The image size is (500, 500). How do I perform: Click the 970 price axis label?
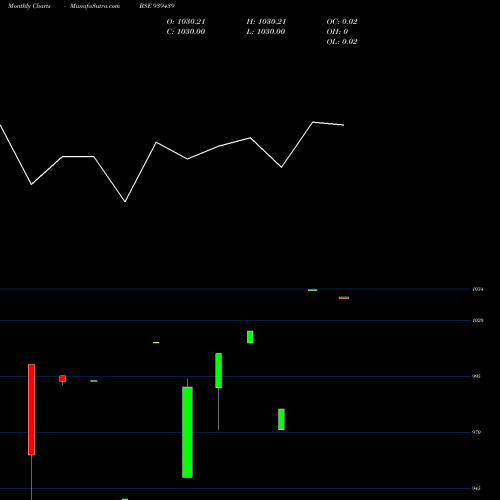click(476, 432)
